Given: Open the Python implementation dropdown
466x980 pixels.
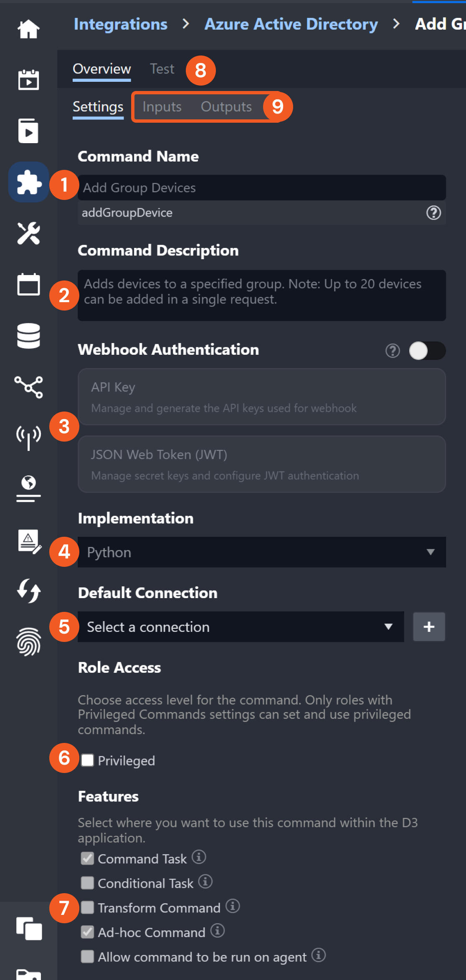Looking at the screenshot, I should tap(261, 552).
